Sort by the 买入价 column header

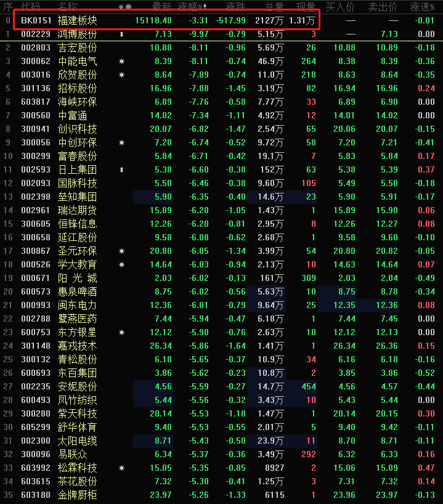[340, 6]
